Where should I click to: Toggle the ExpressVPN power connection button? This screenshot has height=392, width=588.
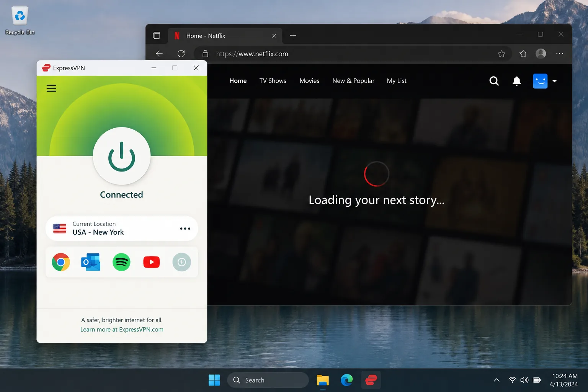(x=122, y=156)
